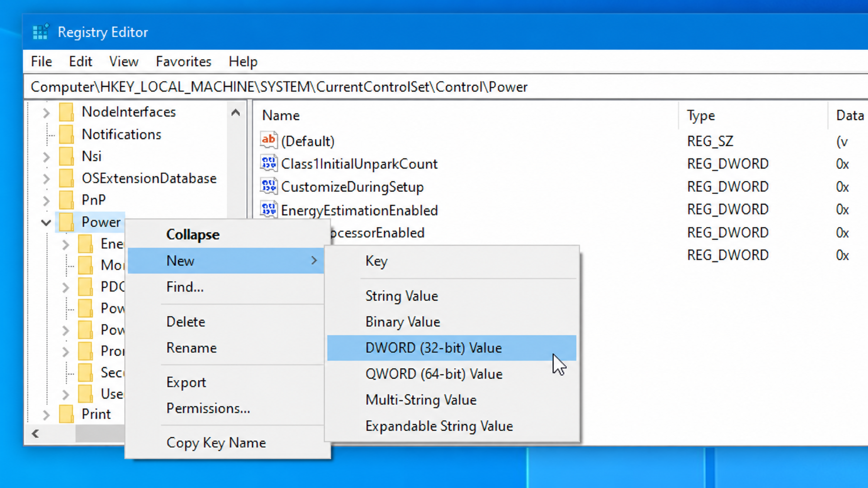Click the PDC subkey folder icon

click(x=85, y=287)
